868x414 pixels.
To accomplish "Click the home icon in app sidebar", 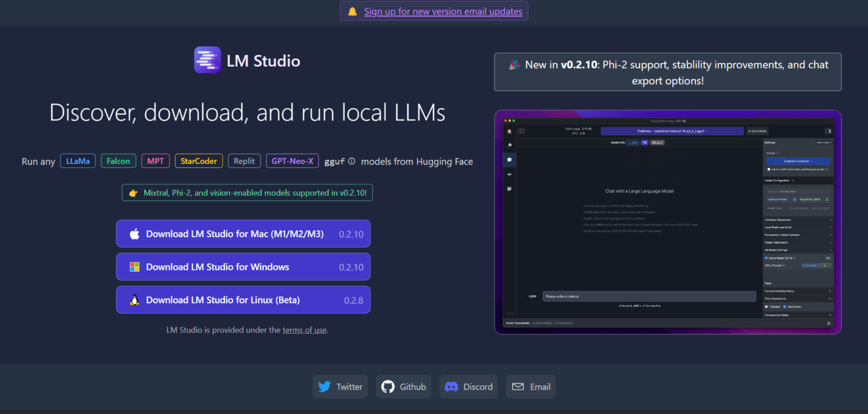I will pos(509,131).
